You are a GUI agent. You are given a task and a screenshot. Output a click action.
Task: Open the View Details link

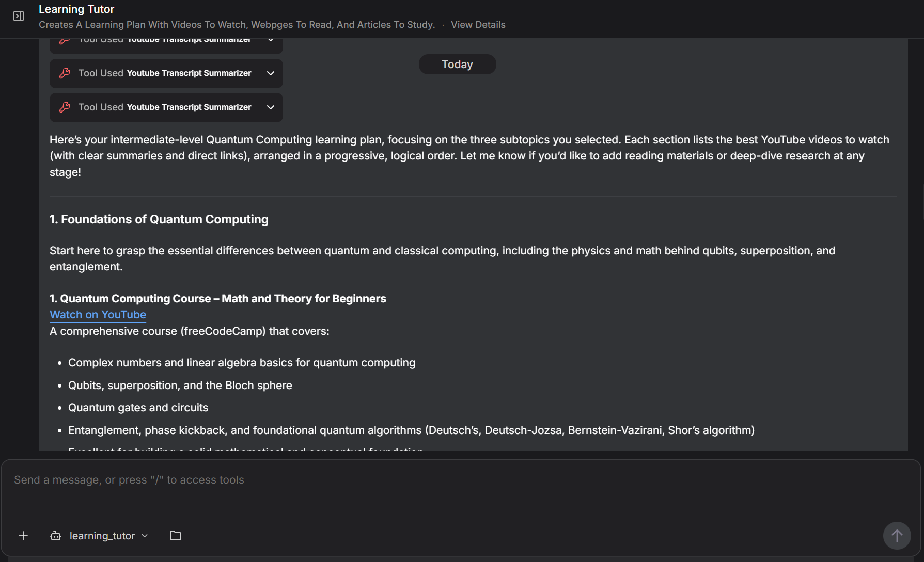(x=478, y=25)
